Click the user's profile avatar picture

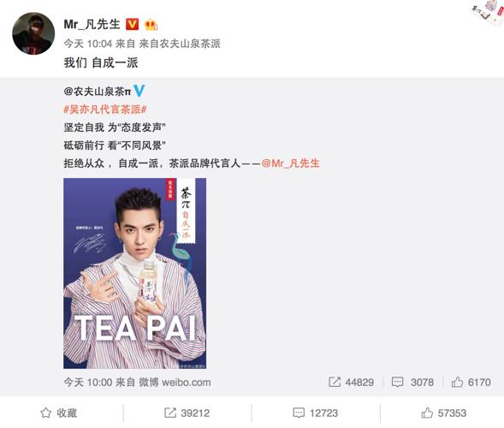tap(33, 33)
